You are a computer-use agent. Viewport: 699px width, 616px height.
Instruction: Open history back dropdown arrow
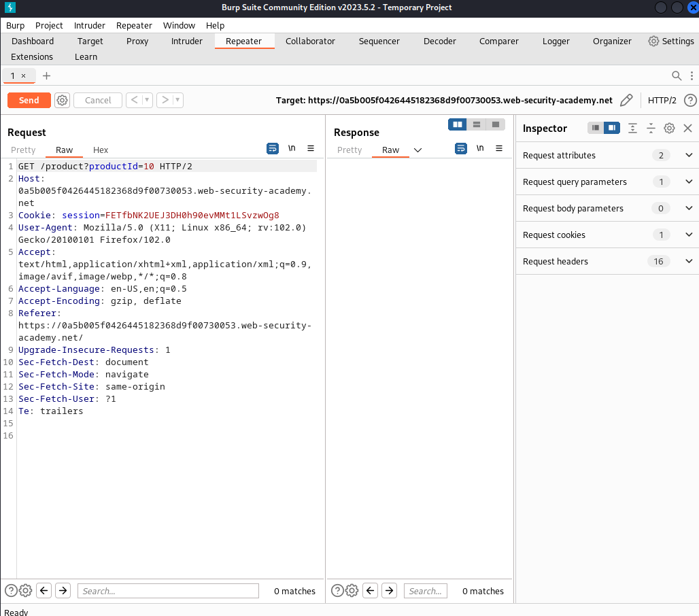click(147, 101)
